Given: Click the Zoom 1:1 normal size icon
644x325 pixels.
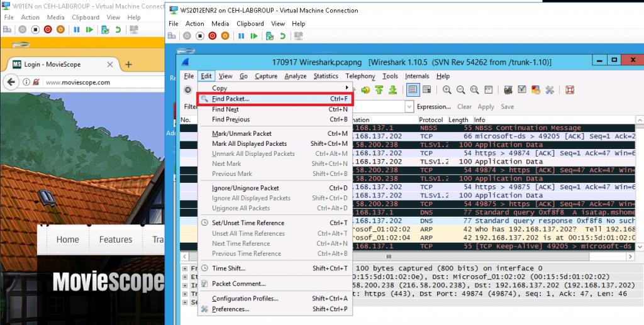Looking at the screenshot, I should (474, 90).
